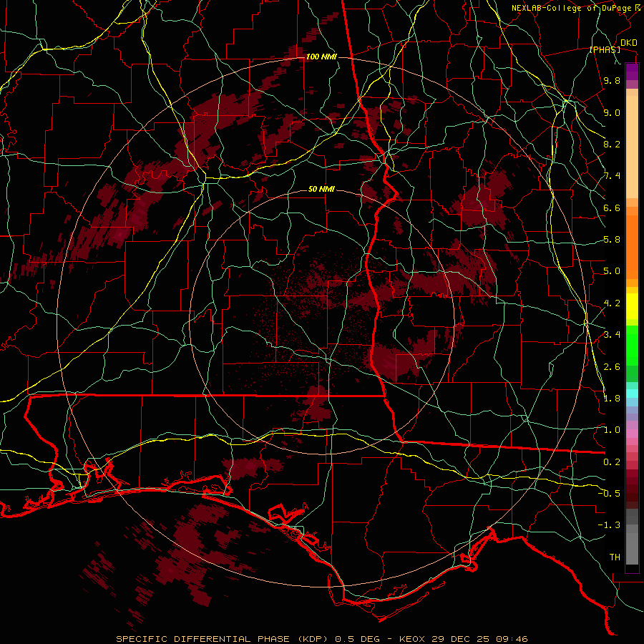Click the 2.6 scale value
Image resolution: width=644 pixels, height=644 pixels.
point(612,367)
